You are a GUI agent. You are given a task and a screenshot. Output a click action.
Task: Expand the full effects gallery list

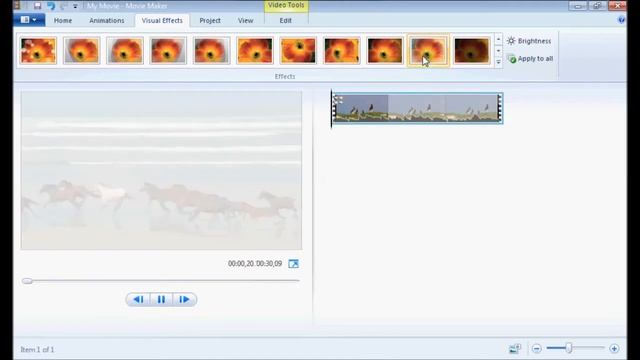[498, 62]
